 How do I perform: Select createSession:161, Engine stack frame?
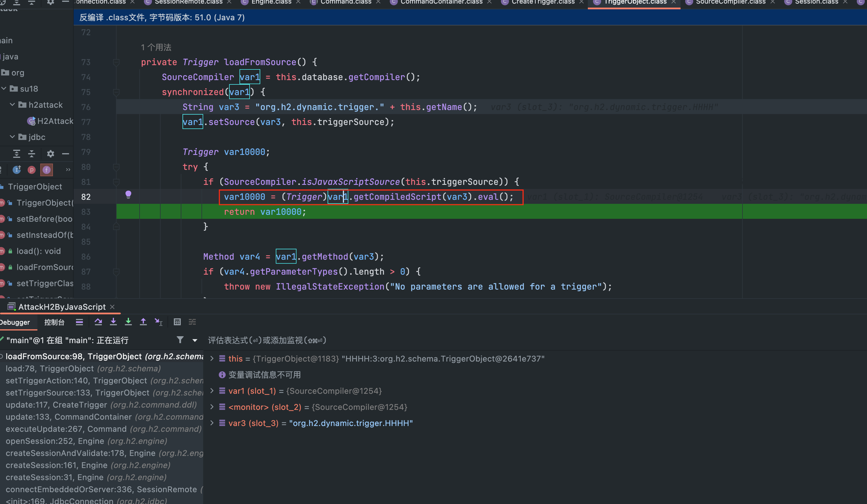tap(102, 465)
